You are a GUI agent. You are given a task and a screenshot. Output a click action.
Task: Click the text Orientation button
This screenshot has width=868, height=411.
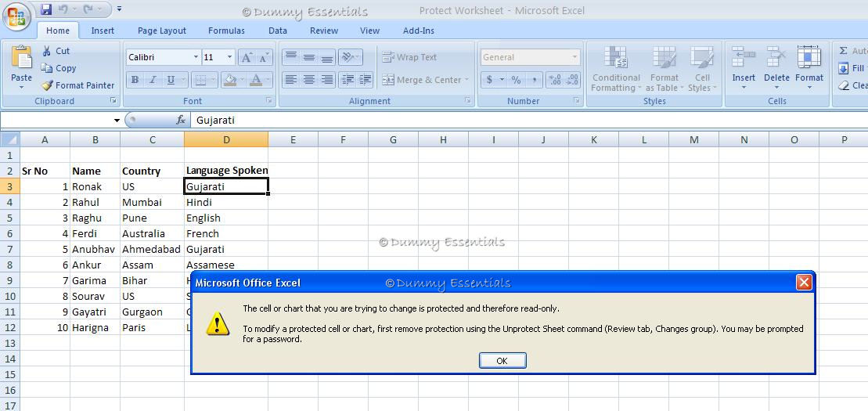pos(350,57)
